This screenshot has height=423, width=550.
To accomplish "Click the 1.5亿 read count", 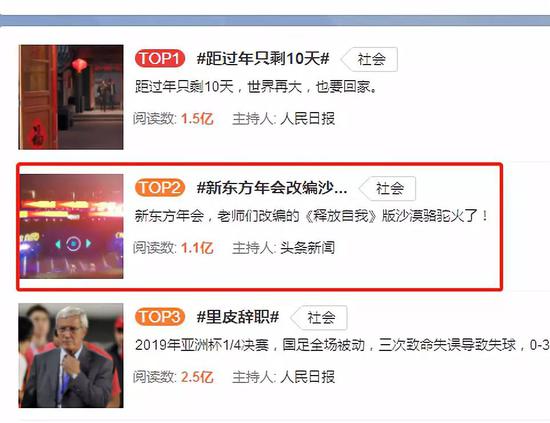I will click(x=197, y=119).
